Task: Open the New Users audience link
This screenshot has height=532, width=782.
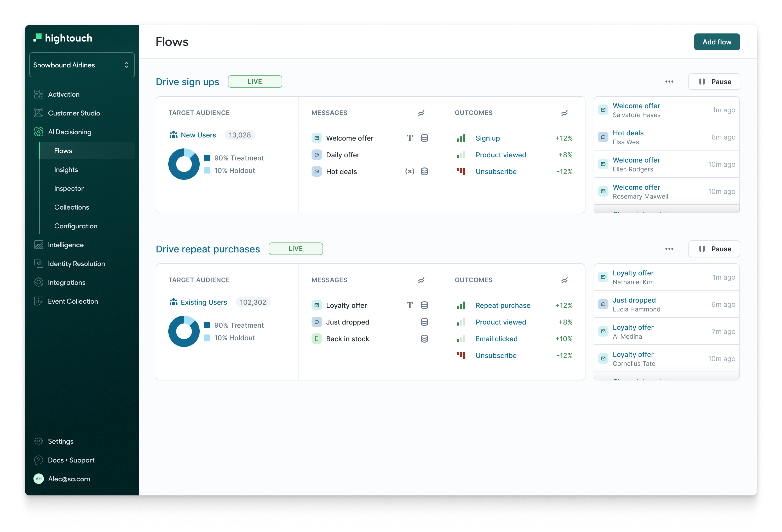Action: [x=198, y=135]
